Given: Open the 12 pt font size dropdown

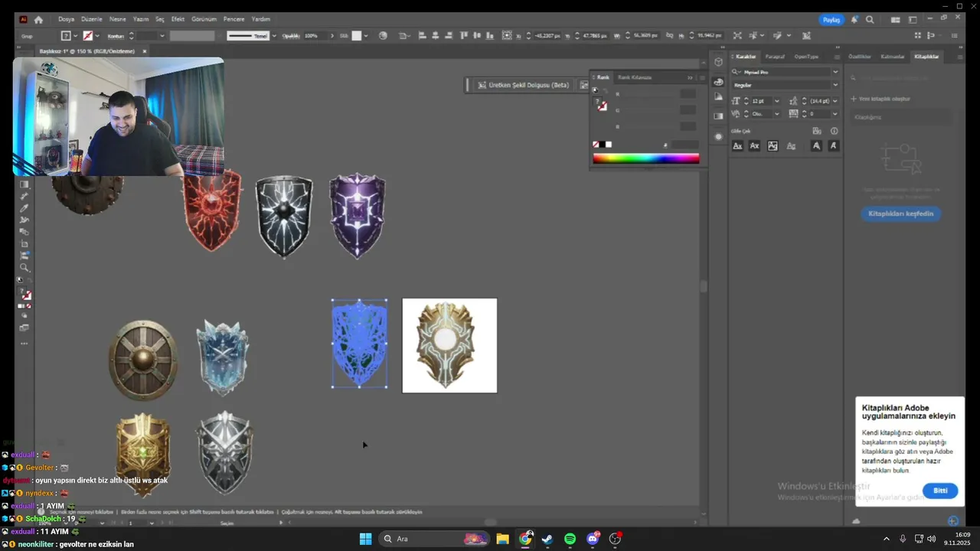Looking at the screenshot, I should tap(777, 101).
